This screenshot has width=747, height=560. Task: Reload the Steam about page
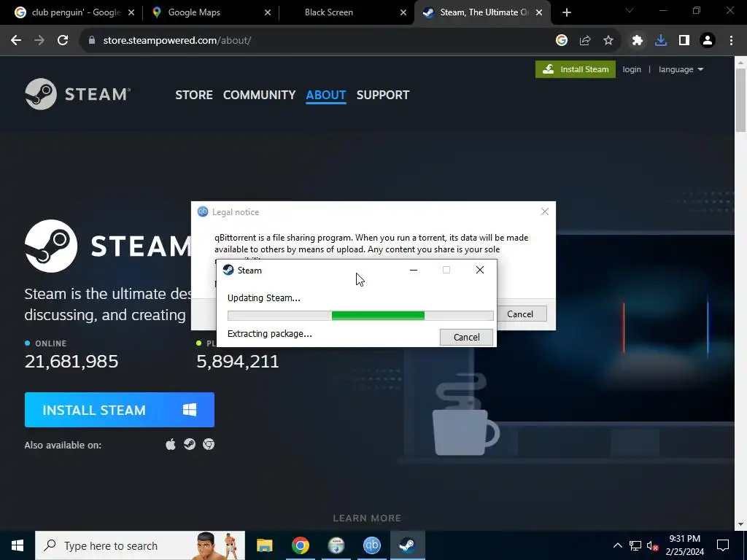coord(63,41)
